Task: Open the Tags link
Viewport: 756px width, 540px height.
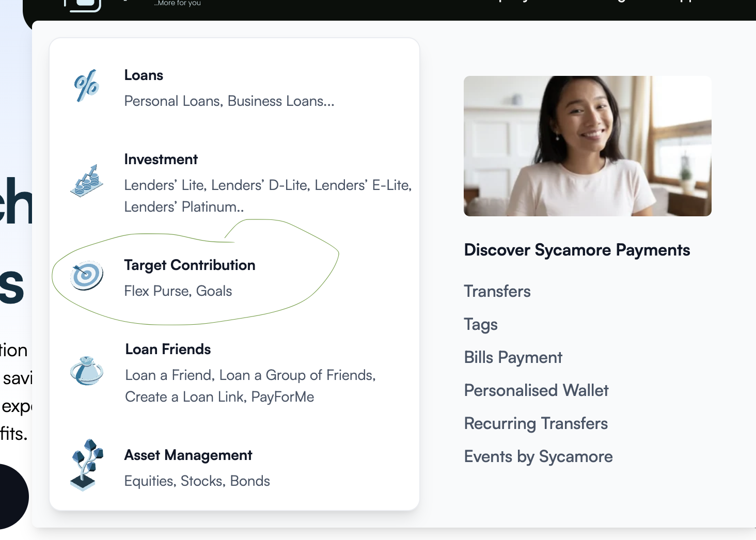Action: 480,324
